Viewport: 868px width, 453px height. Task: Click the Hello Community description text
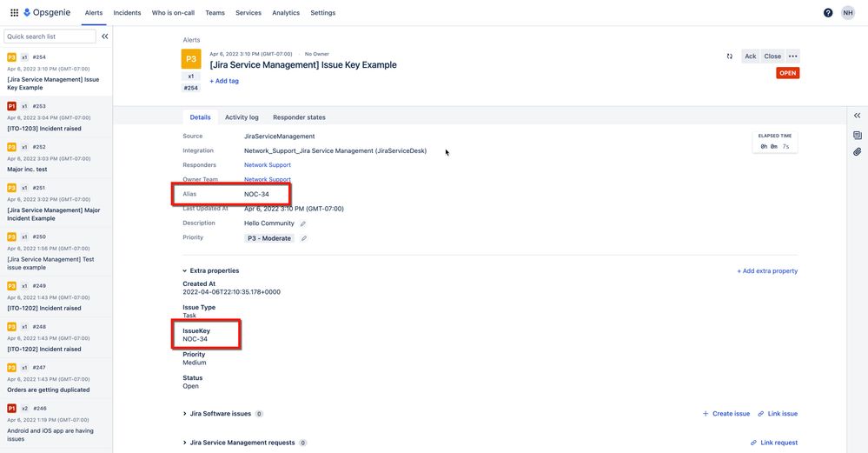269,223
